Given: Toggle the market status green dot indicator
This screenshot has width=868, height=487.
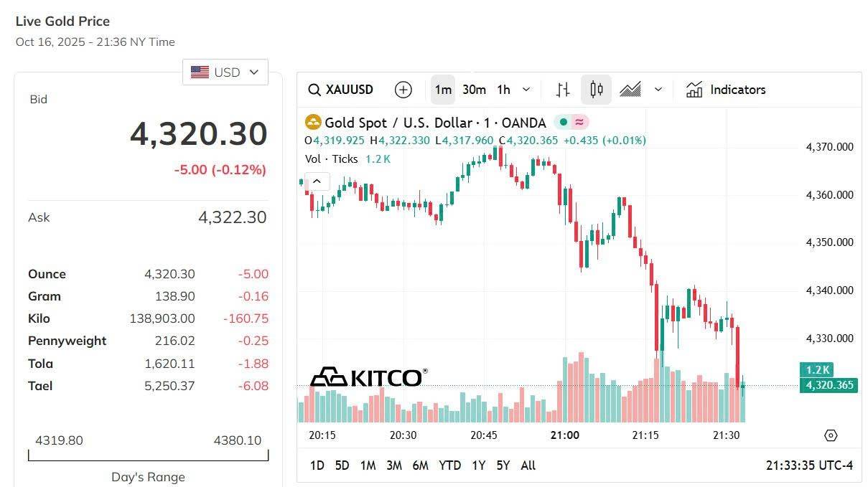Looking at the screenshot, I should 564,123.
